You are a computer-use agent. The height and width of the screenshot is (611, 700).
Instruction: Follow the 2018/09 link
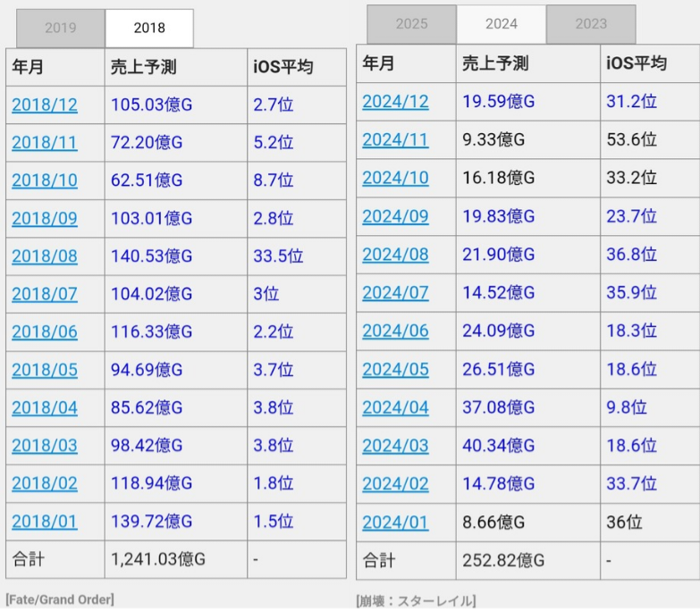[45, 218]
